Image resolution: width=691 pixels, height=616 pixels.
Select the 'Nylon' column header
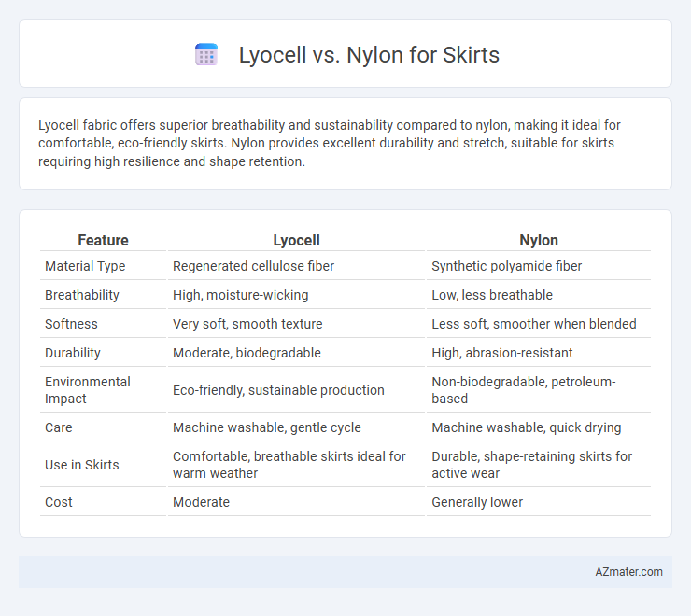click(x=539, y=240)
